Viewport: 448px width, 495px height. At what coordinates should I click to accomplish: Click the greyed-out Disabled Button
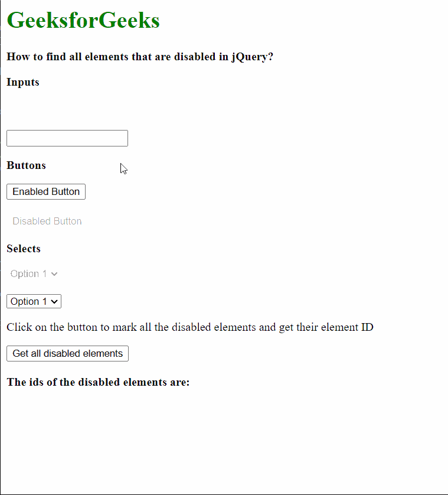click(x=47, y=221)
